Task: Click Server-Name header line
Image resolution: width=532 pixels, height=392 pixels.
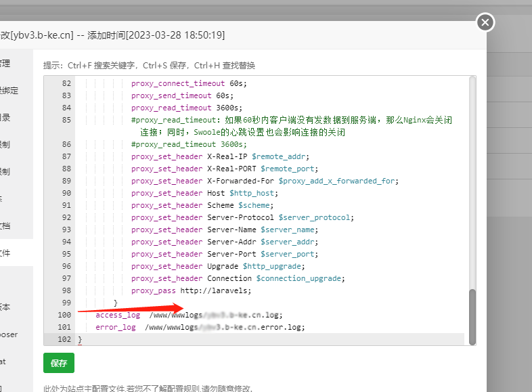Action: (225, 230)
